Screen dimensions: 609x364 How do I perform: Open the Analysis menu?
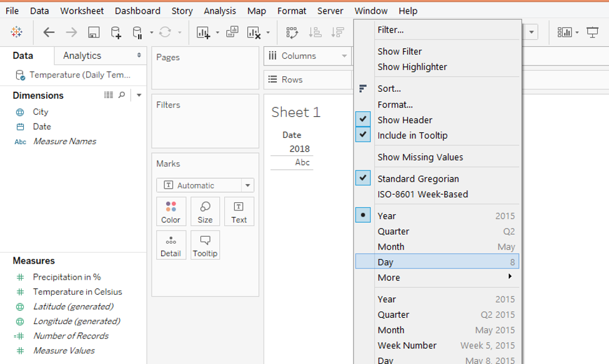point(220,11)
